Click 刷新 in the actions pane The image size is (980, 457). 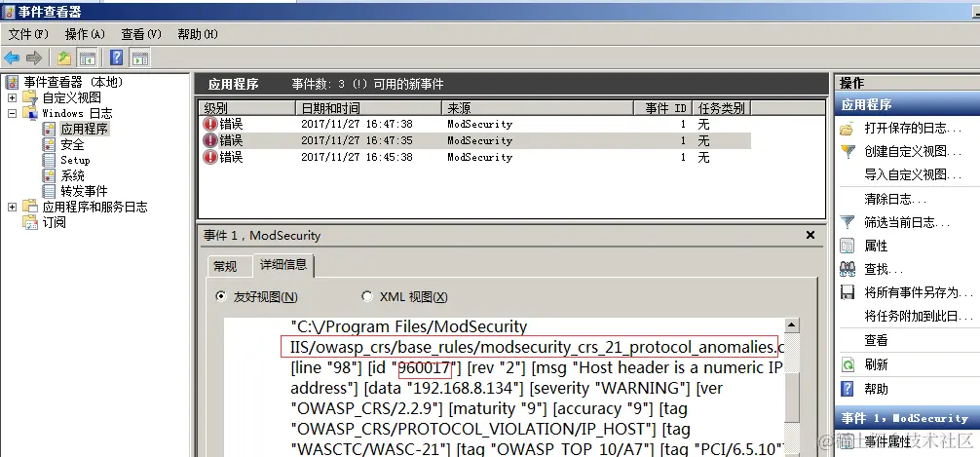tap(876, 365)
